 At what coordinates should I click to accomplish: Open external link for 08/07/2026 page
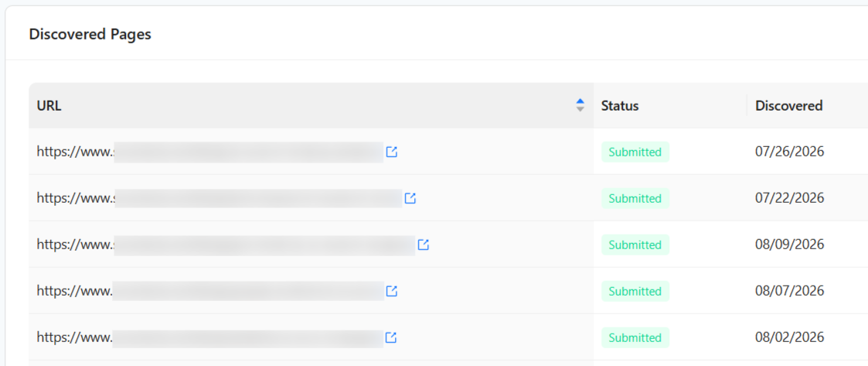tap(391, 291)
